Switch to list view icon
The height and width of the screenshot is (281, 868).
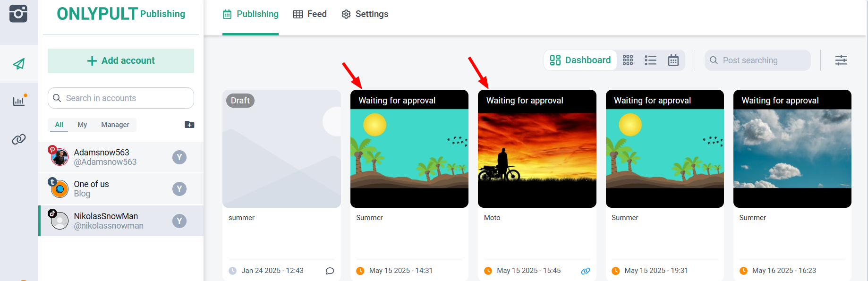(650, 60)
